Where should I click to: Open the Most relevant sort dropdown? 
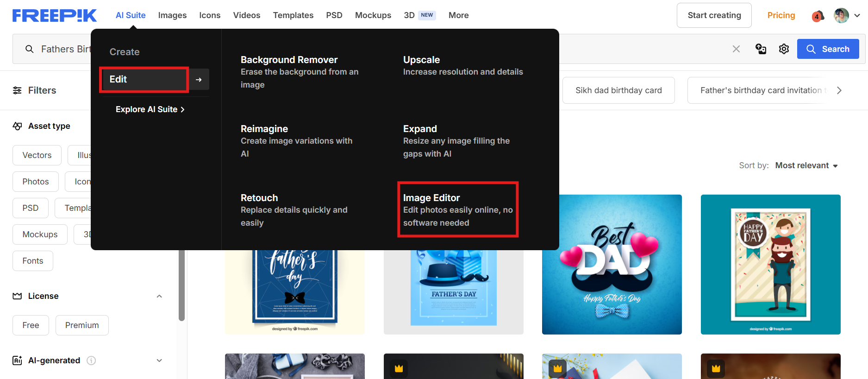(x=806, y=165)
